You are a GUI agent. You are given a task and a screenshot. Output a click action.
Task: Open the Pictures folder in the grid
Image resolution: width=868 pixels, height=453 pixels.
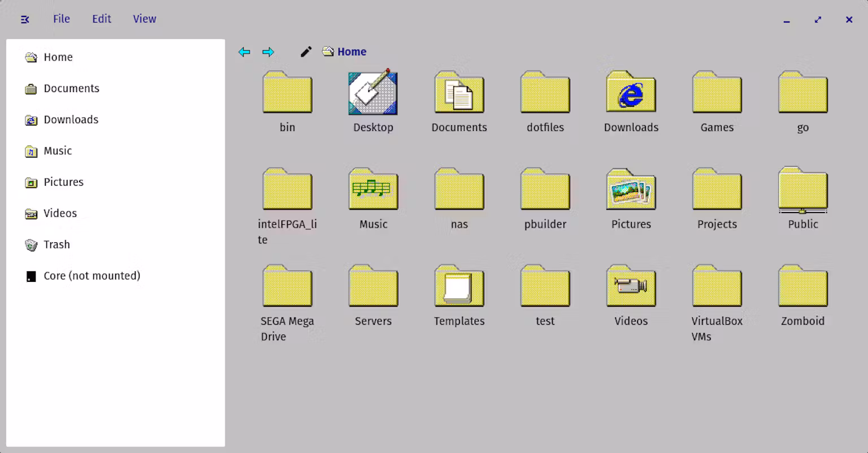pyautogui.click(x=631, y=190)
